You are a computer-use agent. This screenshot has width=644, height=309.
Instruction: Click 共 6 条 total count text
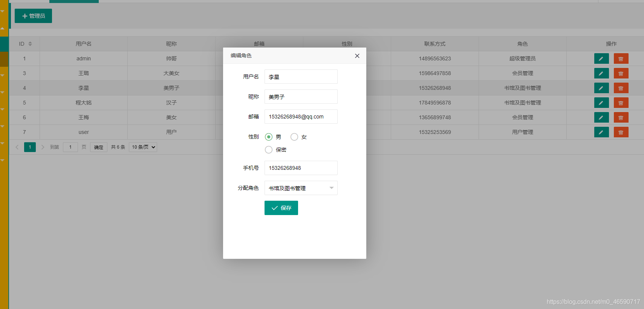118,147
